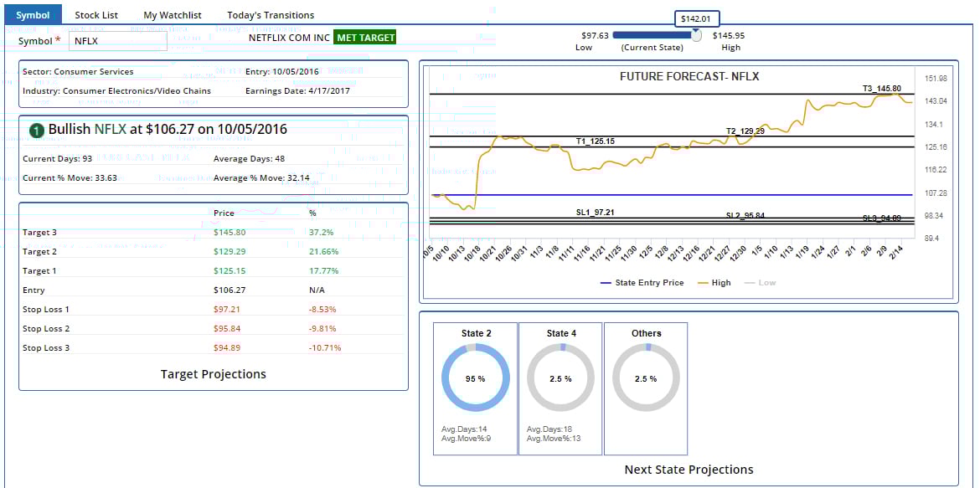Click the State 4 donut chart
980x488 pixels.
point(560,378)
